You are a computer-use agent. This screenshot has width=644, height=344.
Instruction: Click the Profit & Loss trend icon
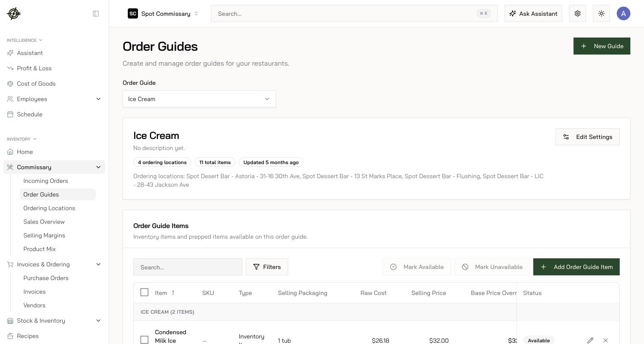coord(10,68)
